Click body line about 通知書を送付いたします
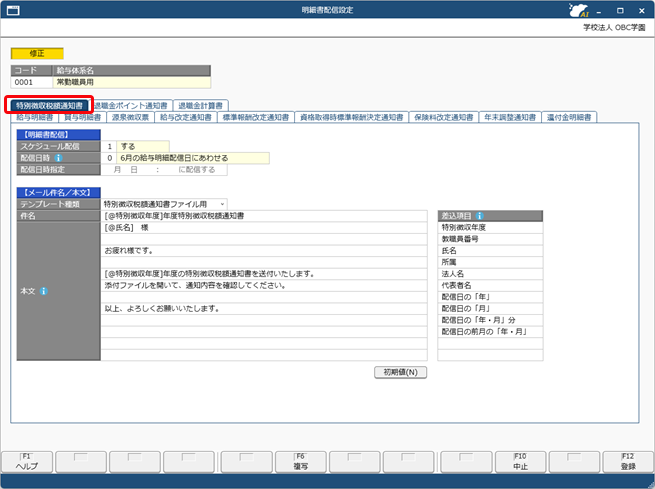Screen dimensions: 655x489 264,274
